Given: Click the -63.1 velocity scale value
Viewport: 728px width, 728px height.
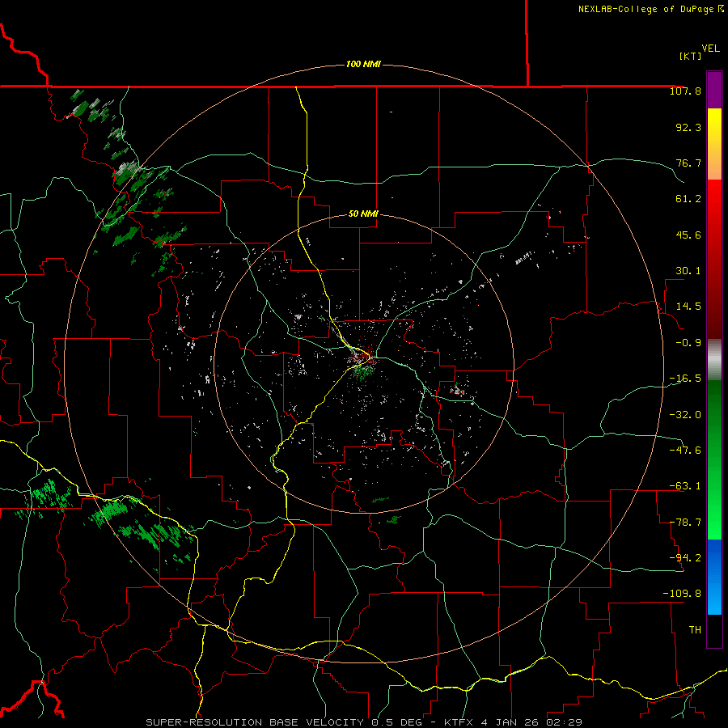Looking at the screenshot, I should 685,486.
